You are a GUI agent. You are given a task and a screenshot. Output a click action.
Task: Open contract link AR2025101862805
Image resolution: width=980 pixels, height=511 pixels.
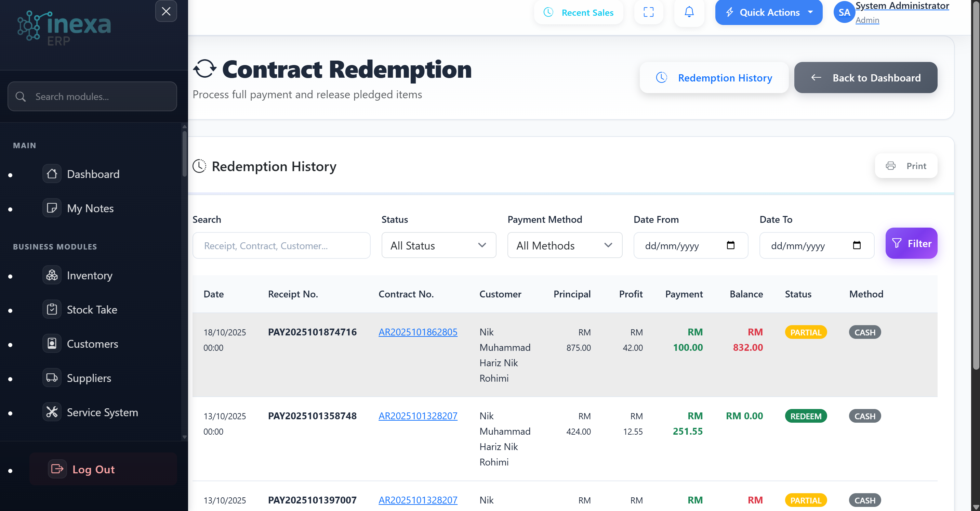coord(418,332)
